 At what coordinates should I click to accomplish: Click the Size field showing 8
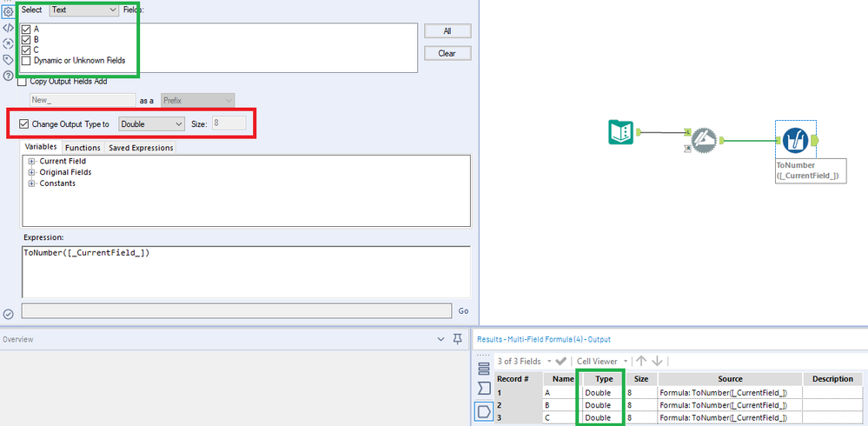pyautogui.click(x=228, y=124)
